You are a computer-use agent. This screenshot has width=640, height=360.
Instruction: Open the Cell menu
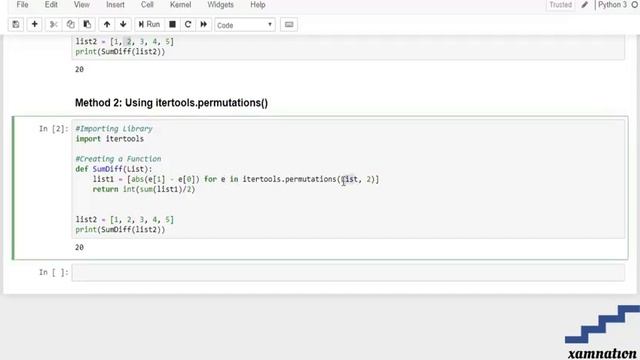pyautogui.click(x=147, y=5)
